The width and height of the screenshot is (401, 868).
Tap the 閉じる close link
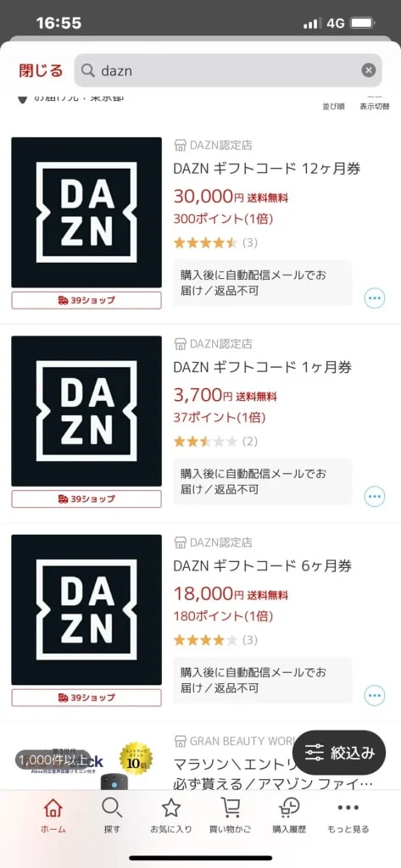pos(41,71)
